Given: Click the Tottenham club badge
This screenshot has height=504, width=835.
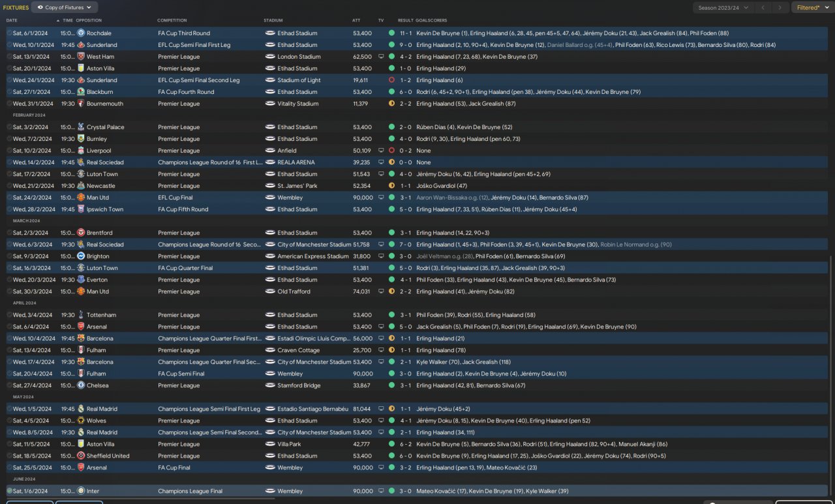Looking at the screenshot, I should click(x=81, y=315).
